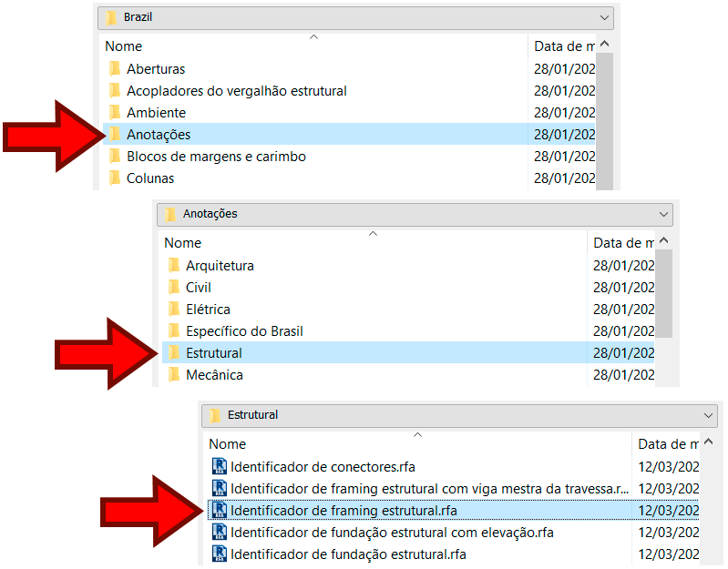Expand the Anotações location dropdown

(664, 214)
